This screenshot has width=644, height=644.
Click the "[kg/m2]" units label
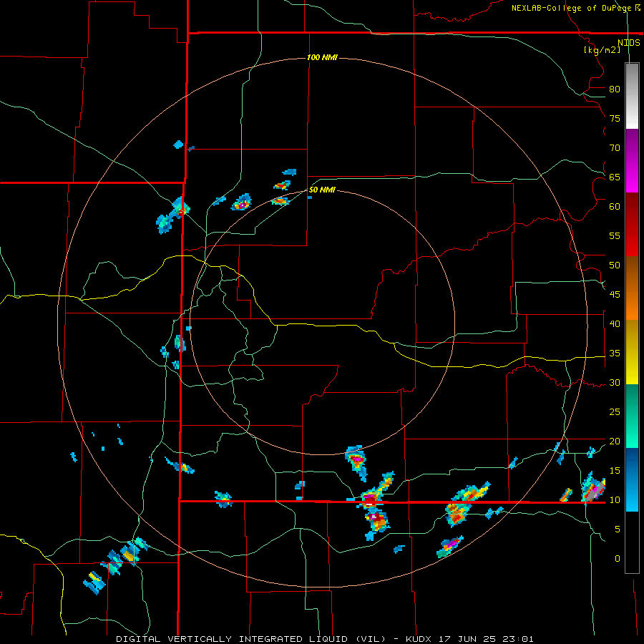tap(602, 49)
